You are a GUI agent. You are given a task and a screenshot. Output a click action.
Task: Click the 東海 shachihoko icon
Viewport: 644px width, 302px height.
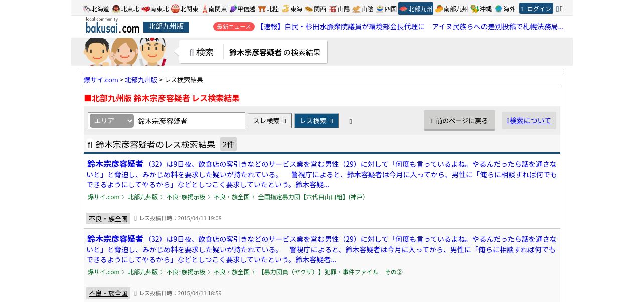[x=286, y=9]
